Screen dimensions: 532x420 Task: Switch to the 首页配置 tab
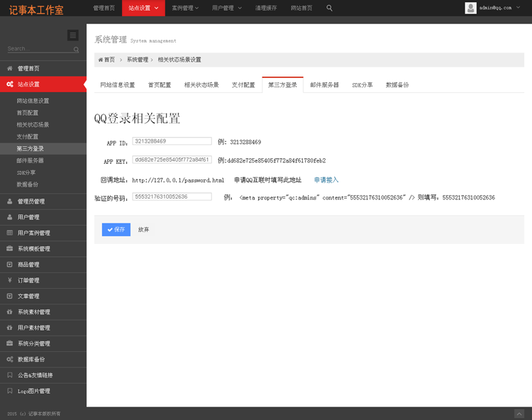point(160,85)
